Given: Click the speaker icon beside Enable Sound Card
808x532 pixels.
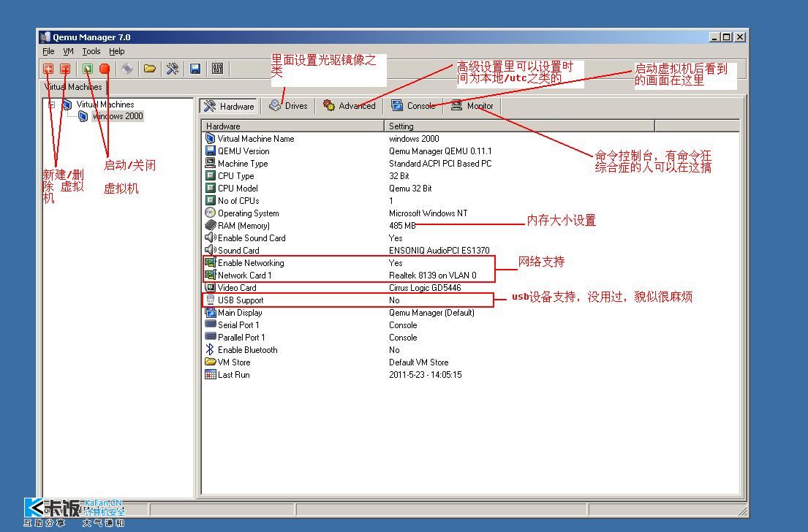Looking at the screenshot, I should 211,237.
